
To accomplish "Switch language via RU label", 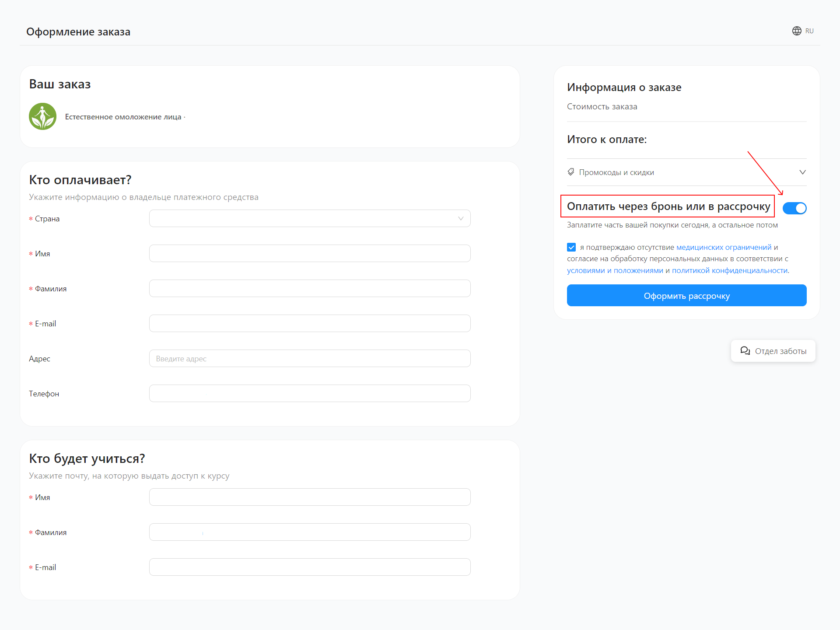I will 809,31.
